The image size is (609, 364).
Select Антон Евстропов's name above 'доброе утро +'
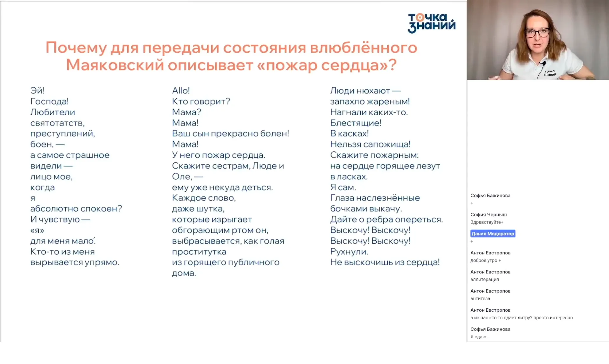click(490, 253)
